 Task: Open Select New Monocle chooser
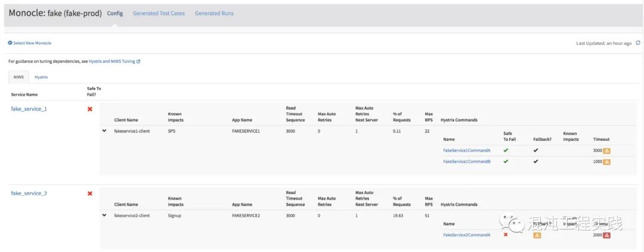30,43
